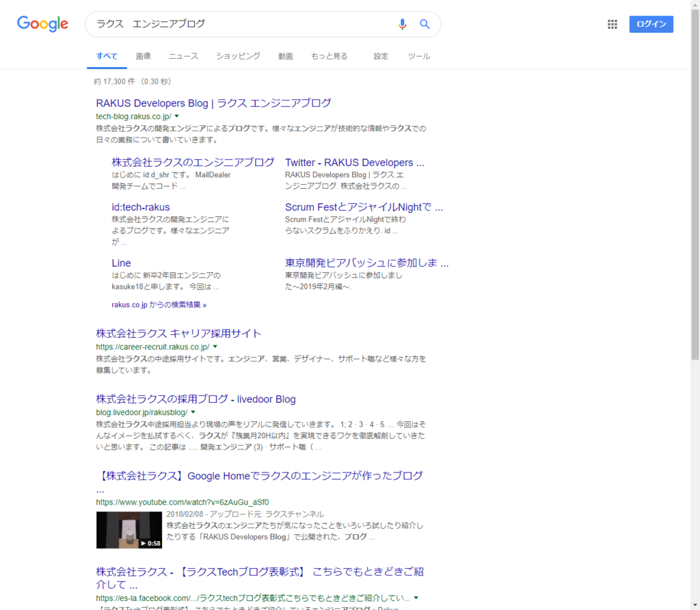Open 株式会社ラクス キャリア採用サイト result
This screenshot has height=610, width=700.
coord(178,334)
